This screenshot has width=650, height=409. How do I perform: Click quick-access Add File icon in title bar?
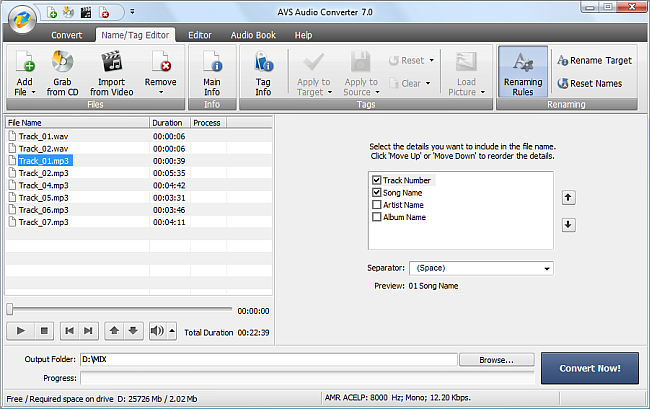click(52, 12)
